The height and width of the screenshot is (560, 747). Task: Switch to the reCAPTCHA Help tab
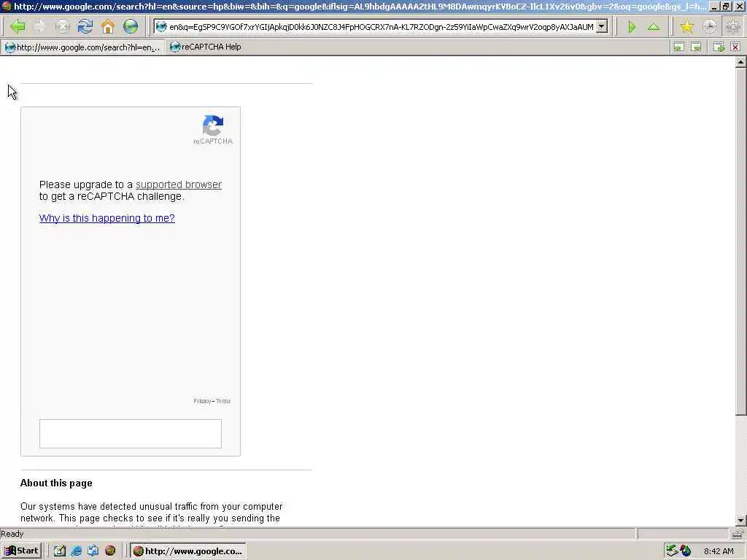tap(206, 47)
